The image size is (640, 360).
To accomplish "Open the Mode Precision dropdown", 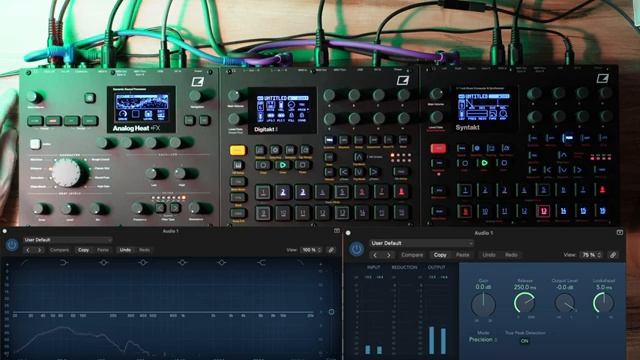I will tap(483, 340).
